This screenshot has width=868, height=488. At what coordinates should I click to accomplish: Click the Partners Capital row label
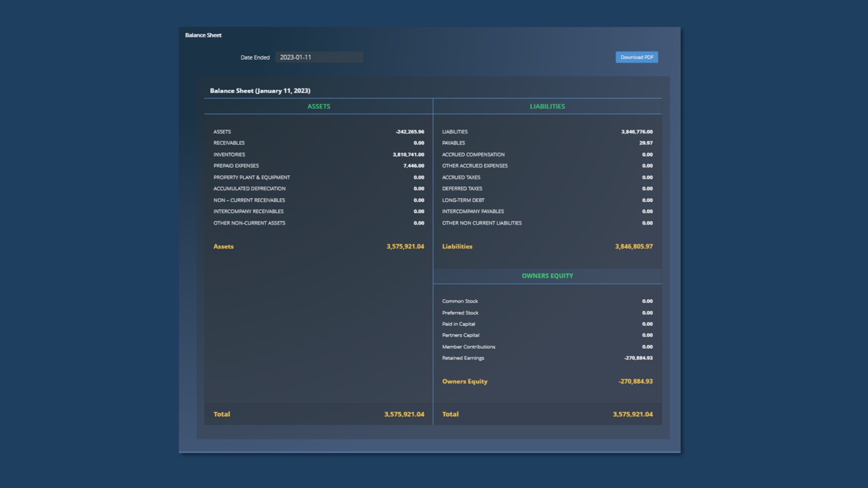click(461, 335)
